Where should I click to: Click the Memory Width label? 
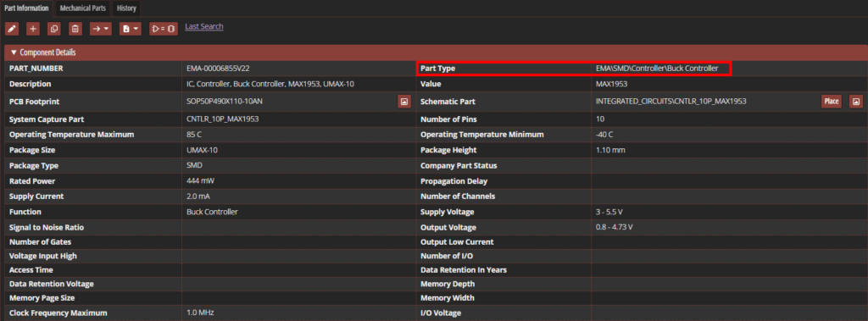click(x=447, y=298)
